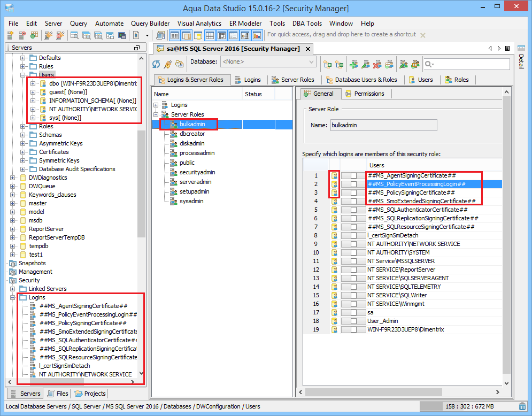Click the disconnect plug icon with red minus
This screenshot has height=416, width=532.
pyautogui.click(x=60, y=35)
